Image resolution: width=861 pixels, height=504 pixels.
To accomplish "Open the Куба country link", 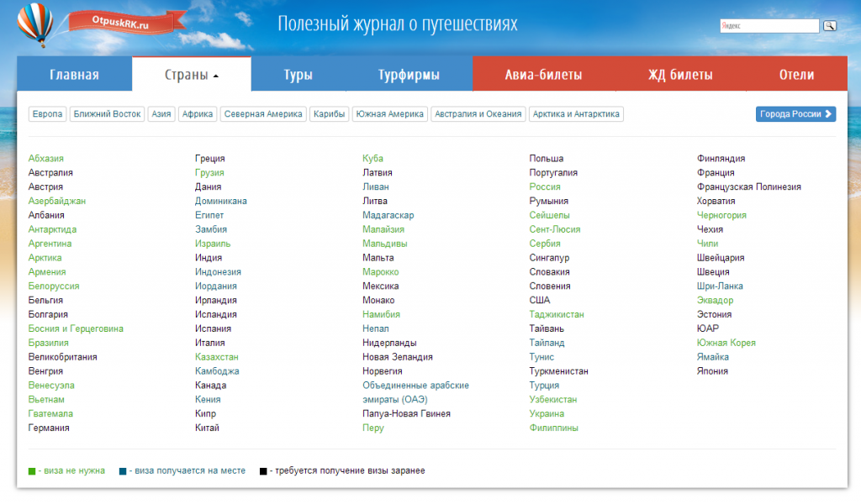I will pos(372,159).
